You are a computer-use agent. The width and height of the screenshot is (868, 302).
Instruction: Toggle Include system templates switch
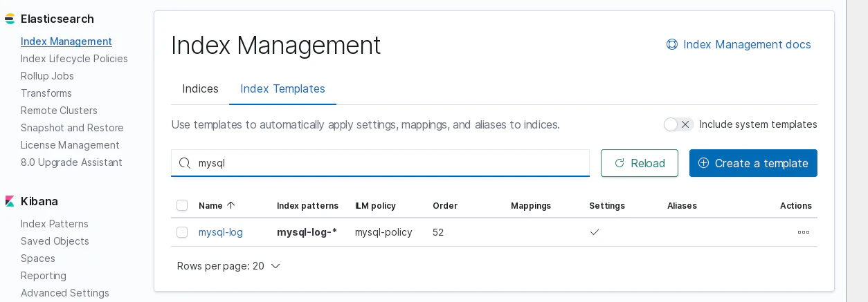(678, 124)
